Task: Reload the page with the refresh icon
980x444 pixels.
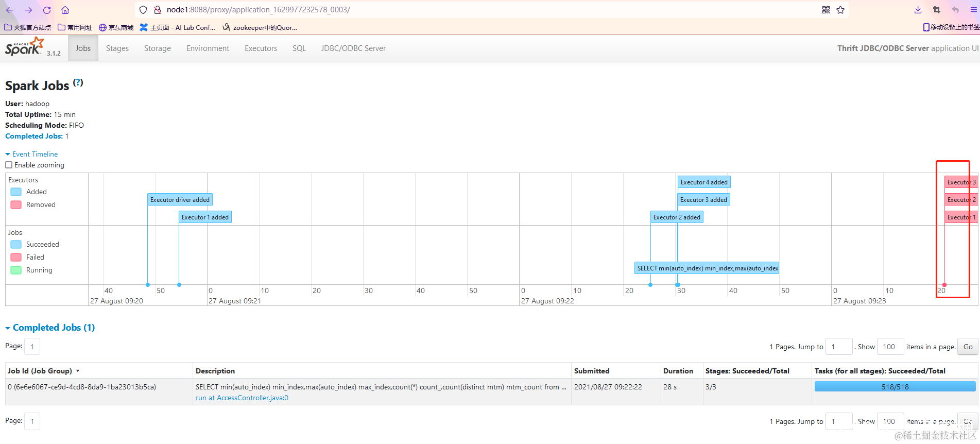Action: [47, 10]
